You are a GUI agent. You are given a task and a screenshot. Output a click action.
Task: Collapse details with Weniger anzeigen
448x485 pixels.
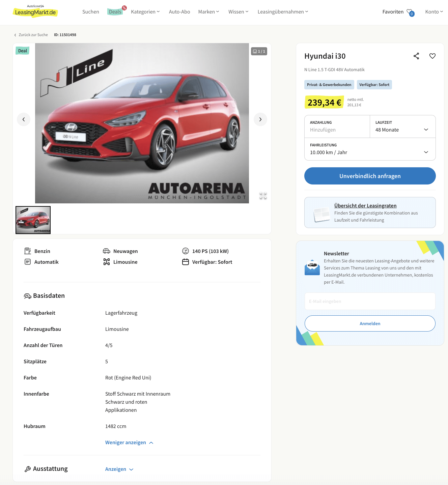coord(129,443)
